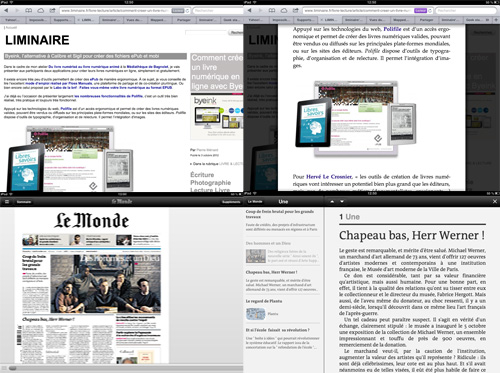Follow the Hervé Le Crosnier link
Image resolution: width=500 pixels, height=373 pixels.
329,177
